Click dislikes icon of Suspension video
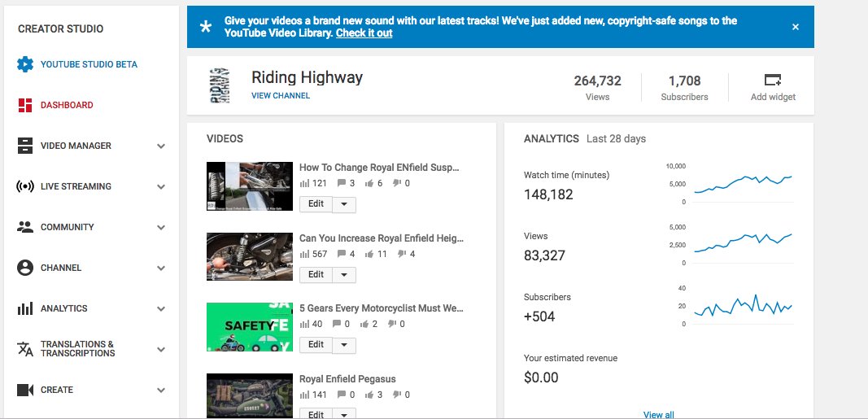 398,183
